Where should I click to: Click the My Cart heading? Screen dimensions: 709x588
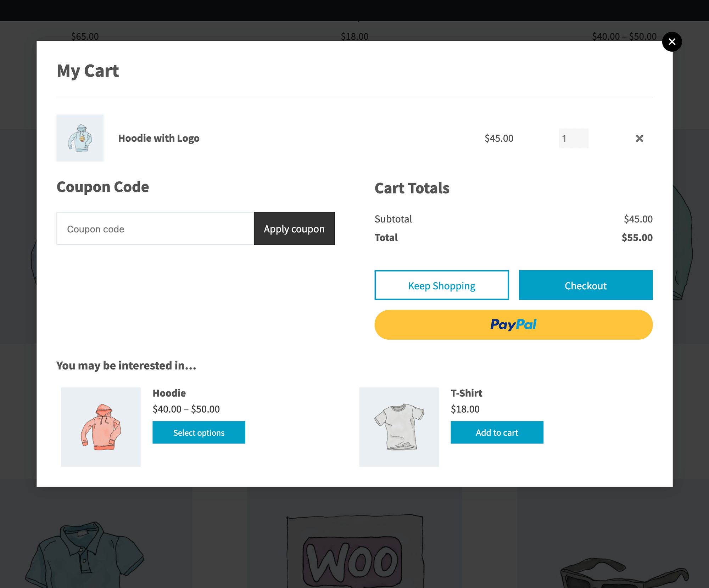[88, 71]
